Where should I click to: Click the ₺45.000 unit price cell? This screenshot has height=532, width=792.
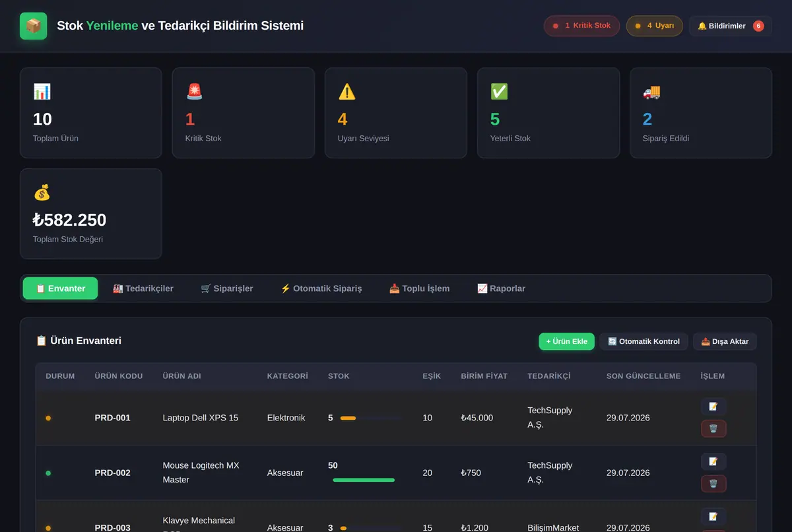point(477,418)
